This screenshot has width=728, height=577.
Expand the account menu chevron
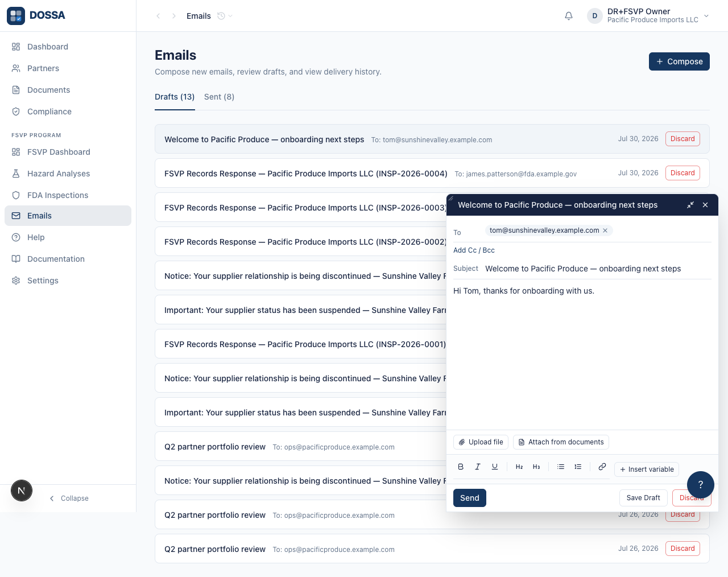pyautogui.click(x=706, y=16)
